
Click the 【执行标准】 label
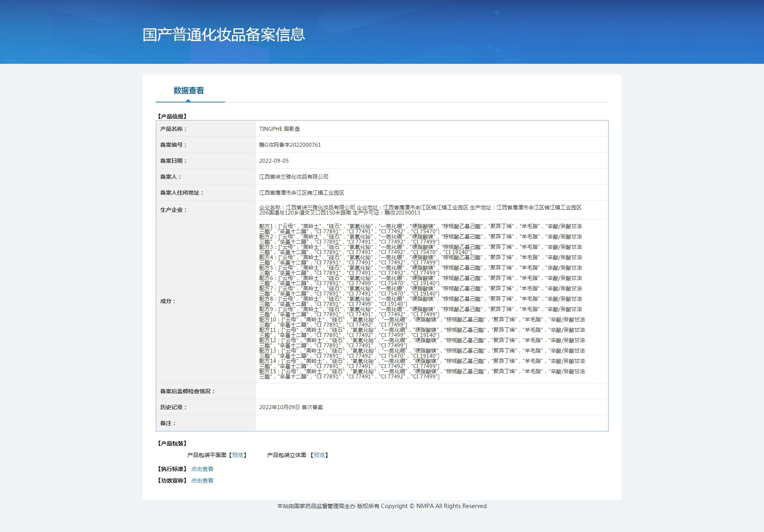[172, 469]
